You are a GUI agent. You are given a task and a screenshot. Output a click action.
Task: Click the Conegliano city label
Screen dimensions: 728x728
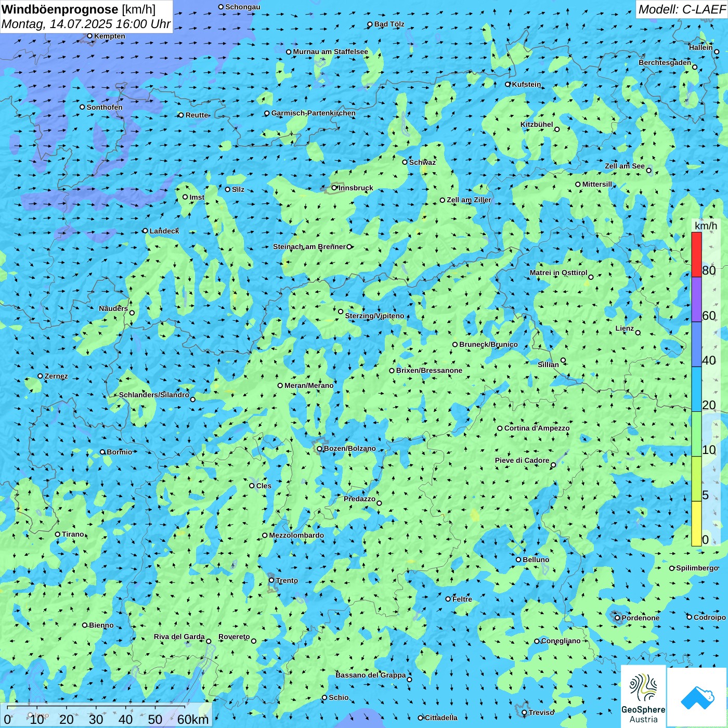coord(561,641)
